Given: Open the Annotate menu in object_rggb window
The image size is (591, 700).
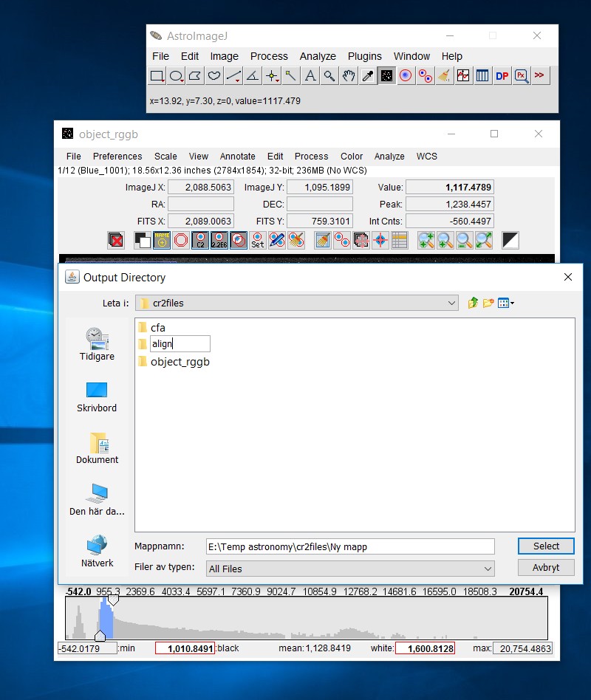Looking at the screenshot, I should (x=238, y=157).
